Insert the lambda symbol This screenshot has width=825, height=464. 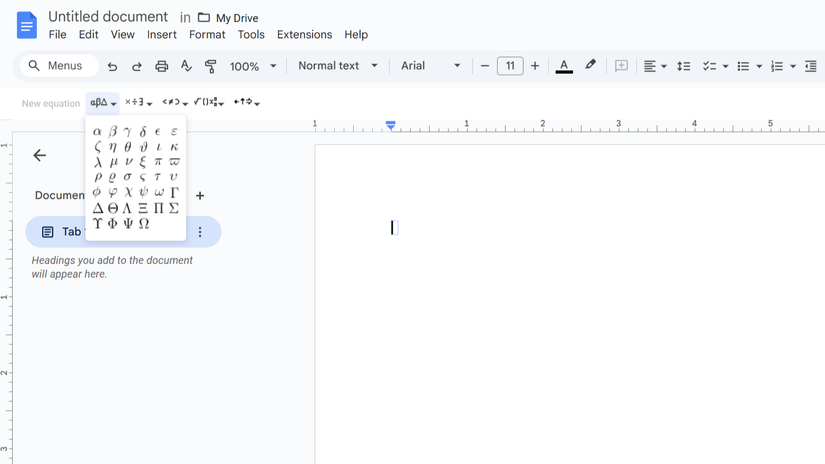point(97,162)
